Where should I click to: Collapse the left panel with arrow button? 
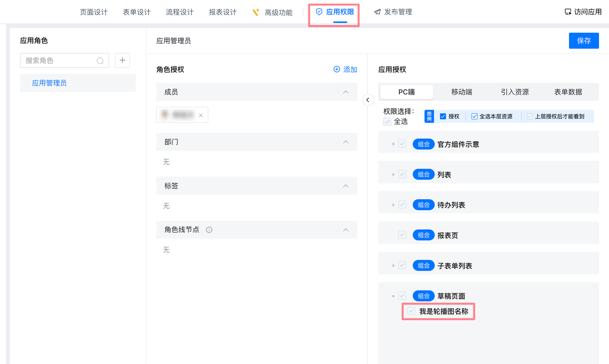coord(368,100)
